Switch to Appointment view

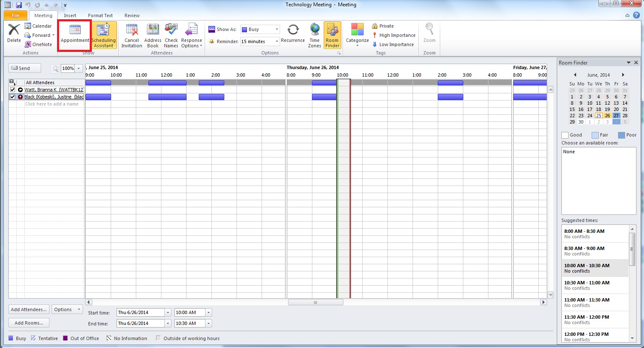(x=75, y=34)
